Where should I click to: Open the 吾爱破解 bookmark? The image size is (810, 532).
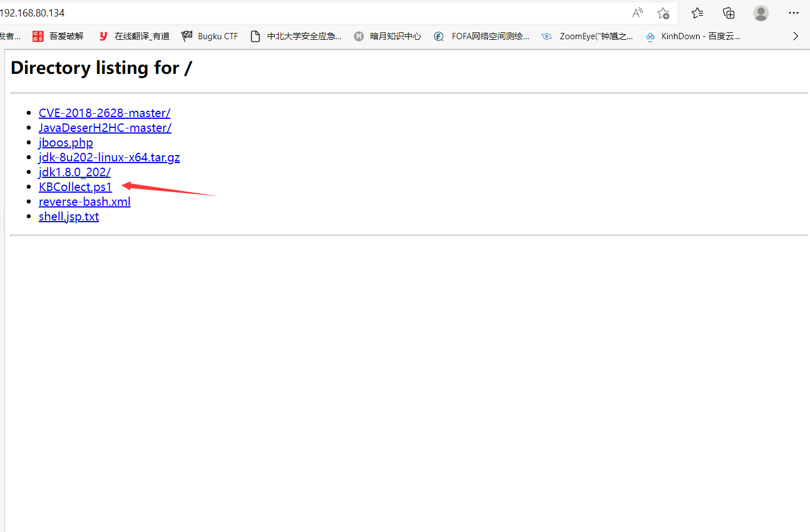tap(59, 36)
